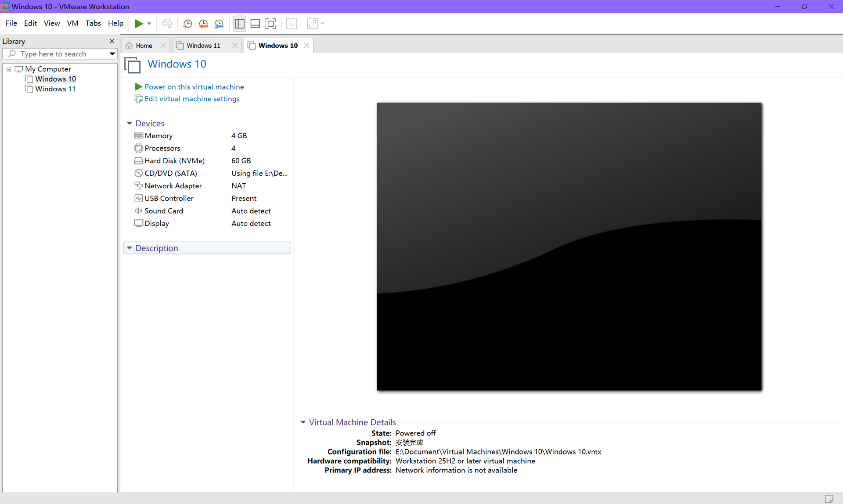This screenshot has width=843, height=504.
Task: Click Power on this virtual machine link
Action: [x=194, y=87]
